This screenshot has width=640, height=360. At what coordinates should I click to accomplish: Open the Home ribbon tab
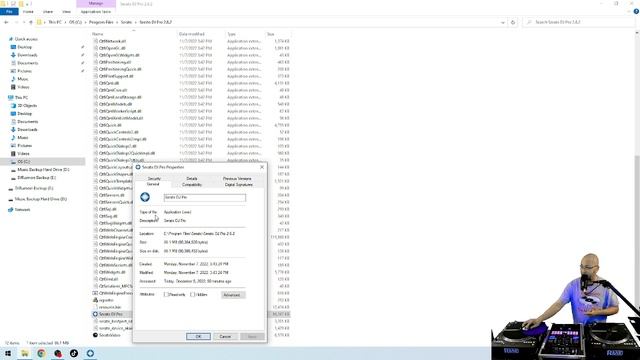28,11
